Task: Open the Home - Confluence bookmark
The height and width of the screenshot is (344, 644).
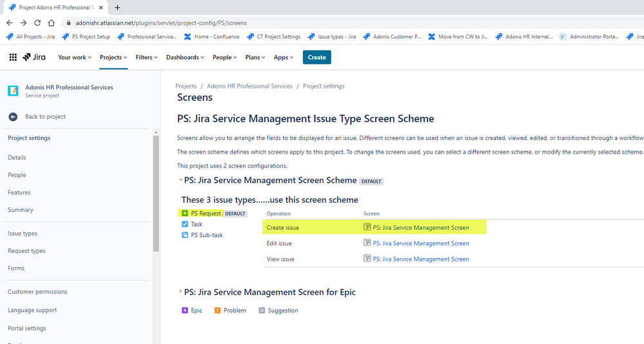Action: click(x=212, y=37)
